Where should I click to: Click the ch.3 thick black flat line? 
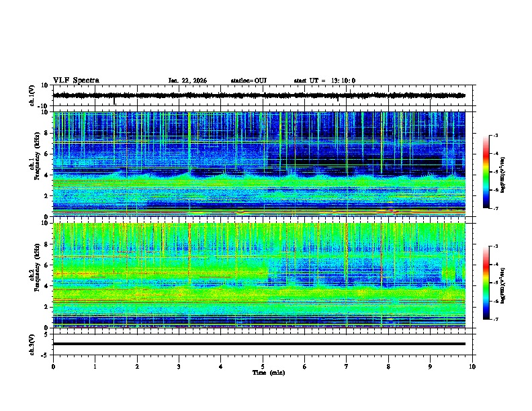pyautogui.click(x=259, y=344)
